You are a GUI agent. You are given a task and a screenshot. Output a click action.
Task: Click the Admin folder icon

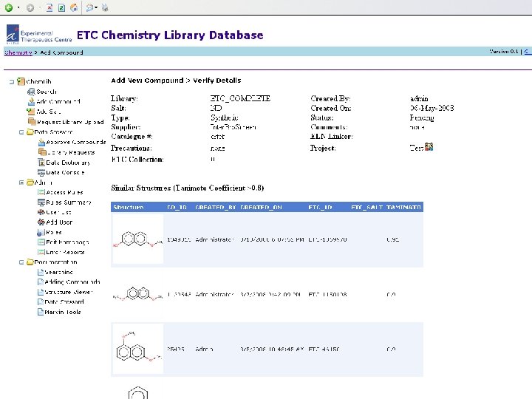30,183
